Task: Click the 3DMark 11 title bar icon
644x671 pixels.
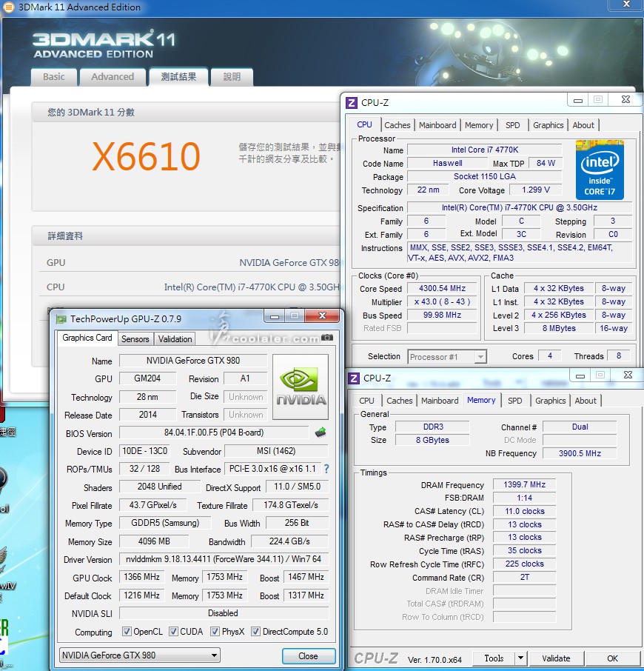Action: (8, 7)
